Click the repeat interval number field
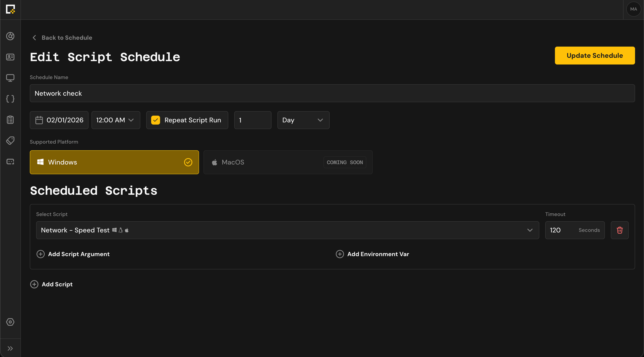 coord(253,120)
